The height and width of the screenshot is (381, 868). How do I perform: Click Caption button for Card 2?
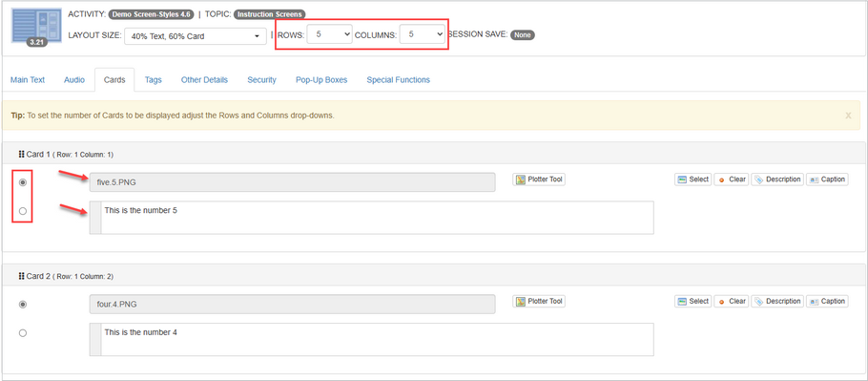(827, 301)
